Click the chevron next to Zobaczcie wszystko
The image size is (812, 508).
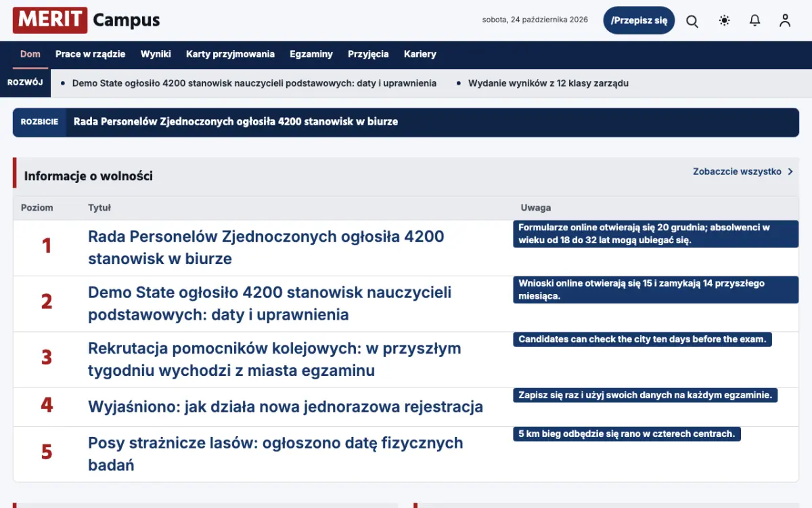click(x=790, y=172)
